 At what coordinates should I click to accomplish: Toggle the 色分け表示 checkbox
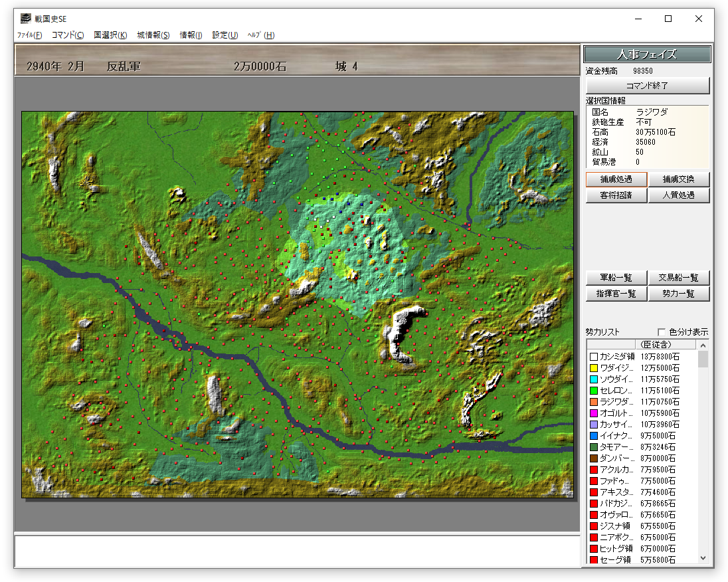(662, 332)
